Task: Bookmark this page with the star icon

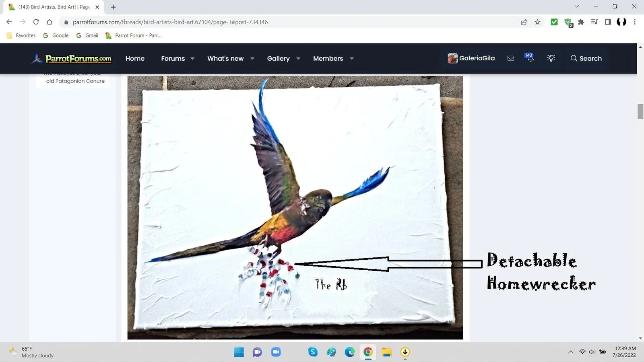Action: pyautogui.click(x=537, y=22)
